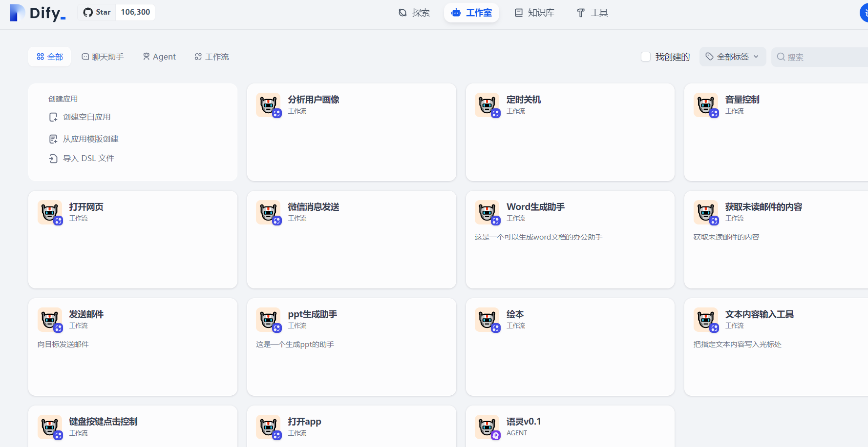Click the Star 106,300 button
This screenshot has width=868, height=447.
(116, 12)
